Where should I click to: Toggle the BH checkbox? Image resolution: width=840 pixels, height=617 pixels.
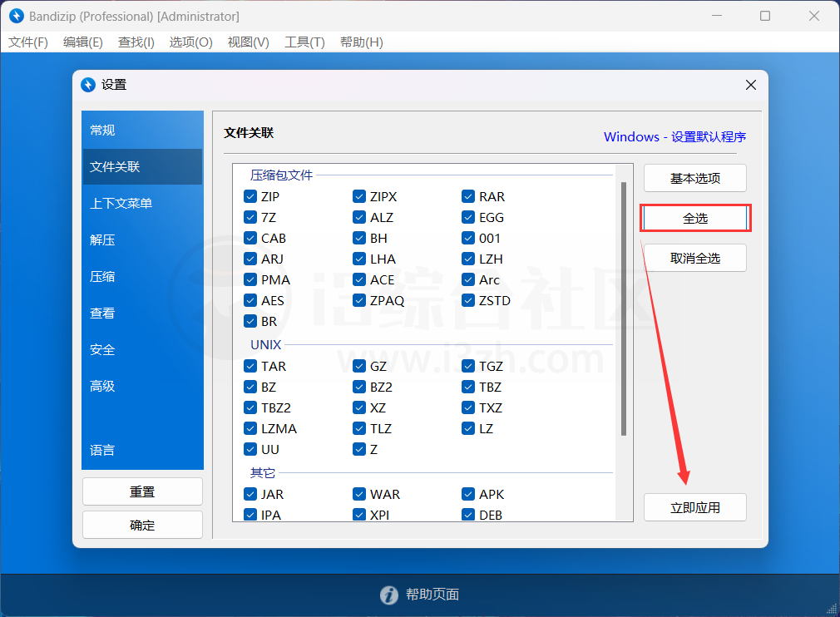[x=359, y=238]
